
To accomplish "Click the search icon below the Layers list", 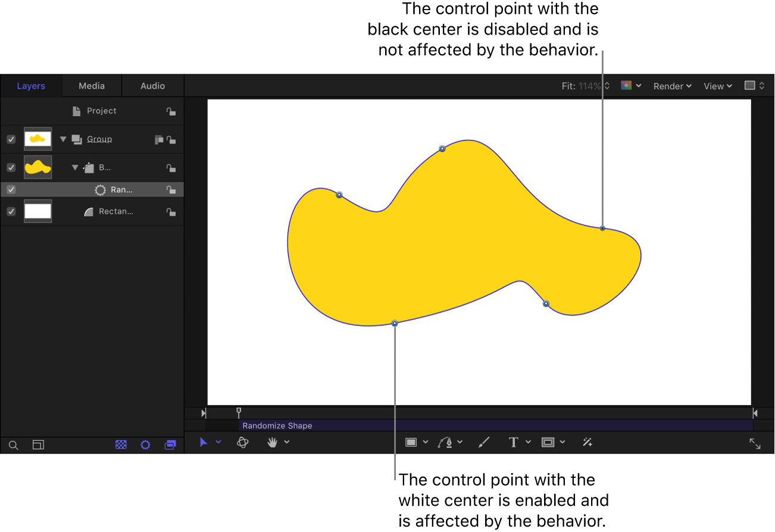I will 13,445.
